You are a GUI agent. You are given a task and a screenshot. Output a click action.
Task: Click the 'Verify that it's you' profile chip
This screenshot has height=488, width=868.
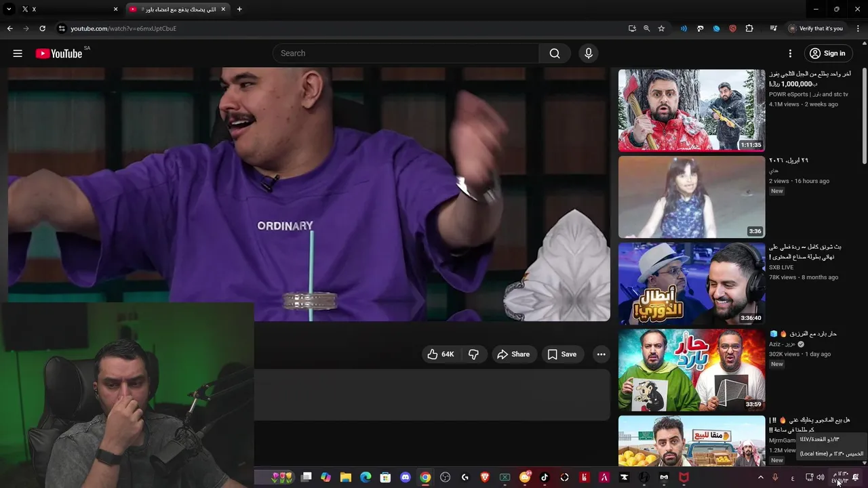(816, 28)
